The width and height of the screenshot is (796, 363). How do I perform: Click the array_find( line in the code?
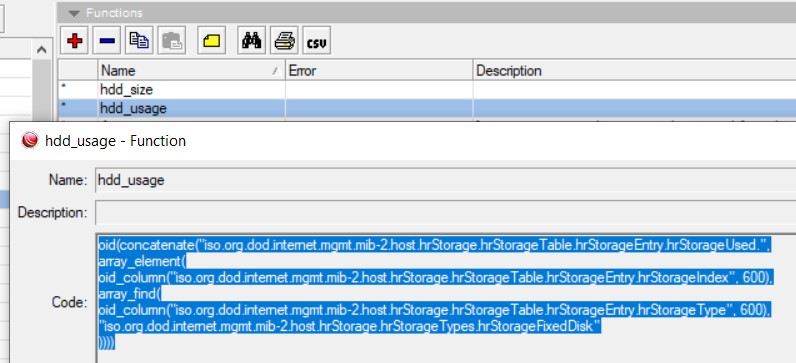tap(129, 294)
